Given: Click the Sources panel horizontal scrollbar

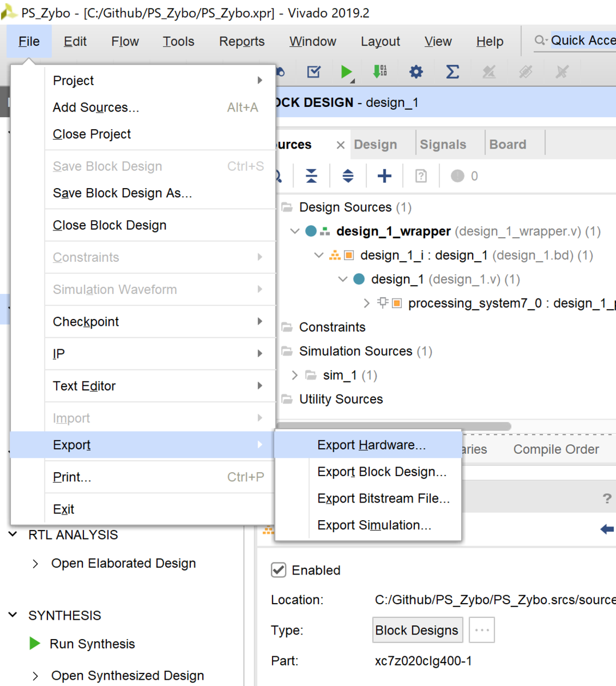Looking at the screenshot, I should (x=393, y=426).
